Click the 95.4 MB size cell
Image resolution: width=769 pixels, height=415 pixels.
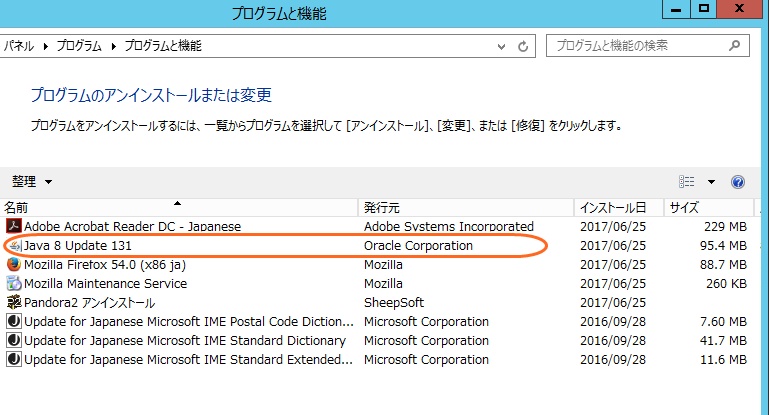723,245
